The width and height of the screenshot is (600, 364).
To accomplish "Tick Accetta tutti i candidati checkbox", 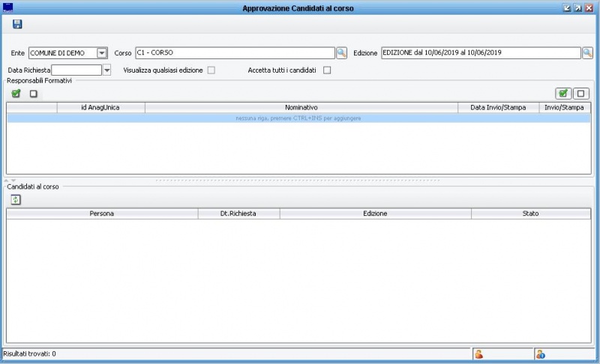I will [x=327, y=70].
